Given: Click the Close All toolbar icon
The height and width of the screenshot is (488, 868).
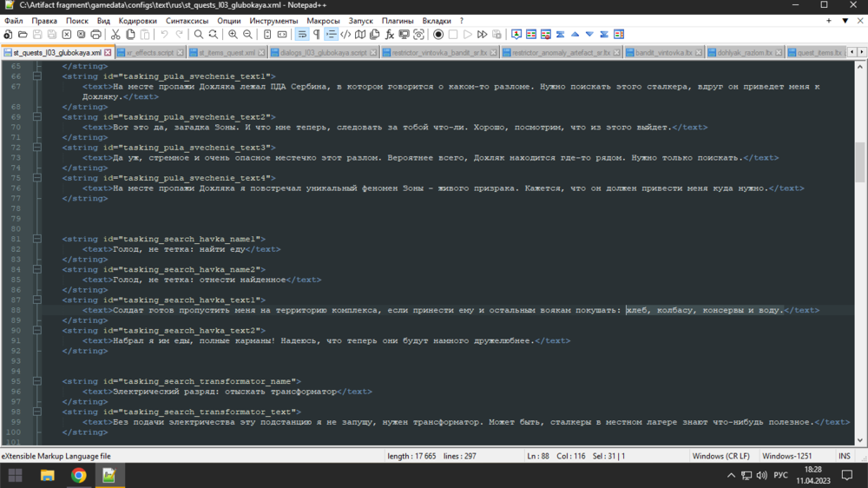Looking at the screenshot, I should coord(82,35).
